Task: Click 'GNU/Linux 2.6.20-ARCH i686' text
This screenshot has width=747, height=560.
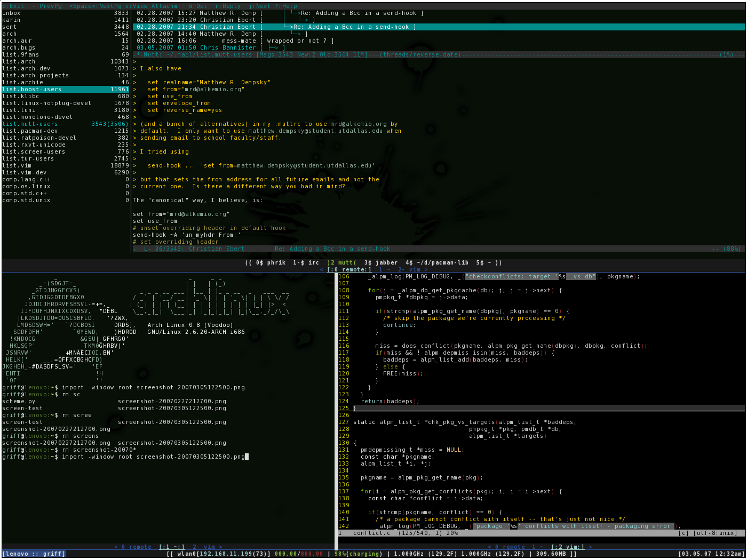Action: click(x=196, y=332)
